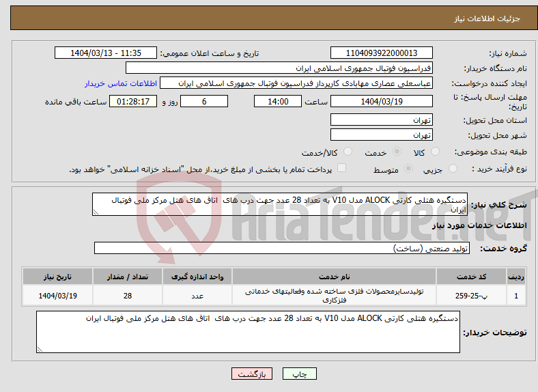
Task: Click the جزئیات اطلاعات نیاز header title
Action: (x=487, y=18)
